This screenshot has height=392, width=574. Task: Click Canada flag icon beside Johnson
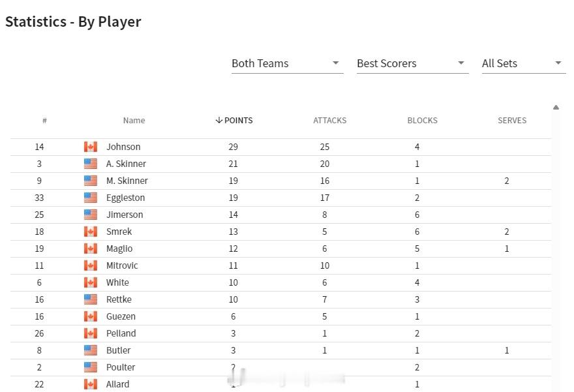pyautogui.click(x=91, y=147)
